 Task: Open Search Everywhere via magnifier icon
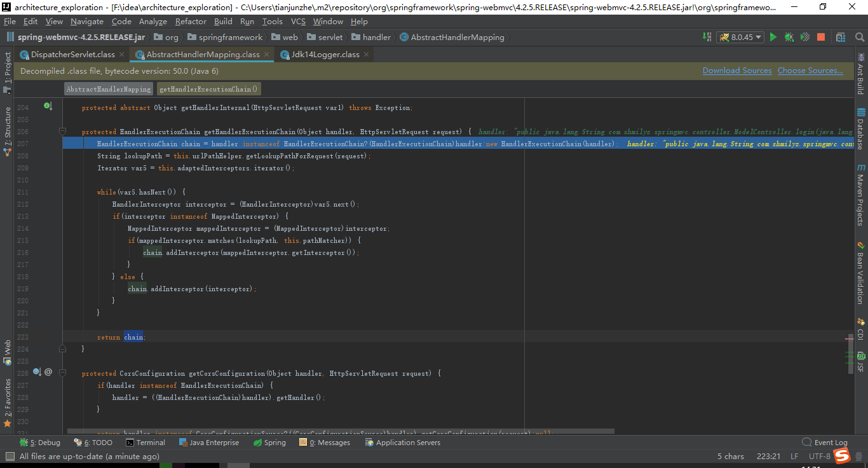[x=860, y=37]
